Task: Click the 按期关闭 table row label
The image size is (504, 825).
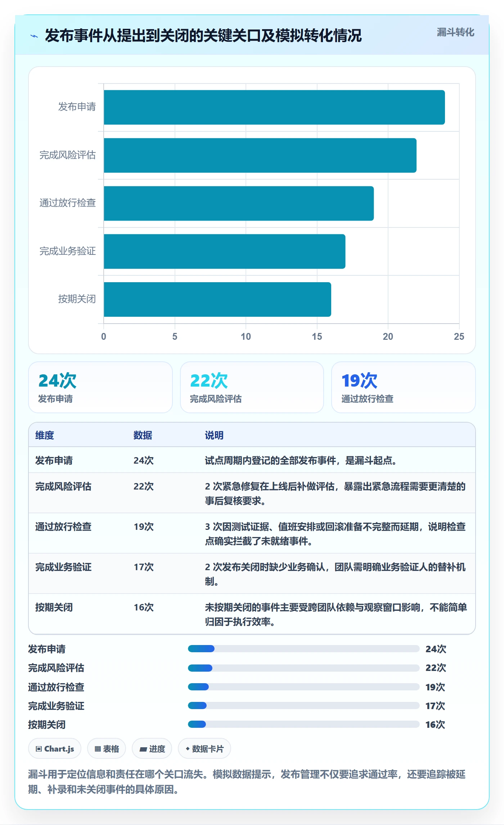Action: [x=54, y=607]
